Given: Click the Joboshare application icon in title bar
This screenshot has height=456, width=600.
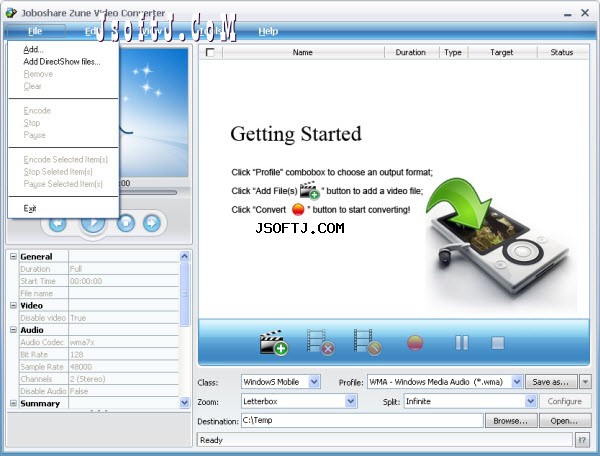Looking at the screenshot, I should click(x=11, y=13).
